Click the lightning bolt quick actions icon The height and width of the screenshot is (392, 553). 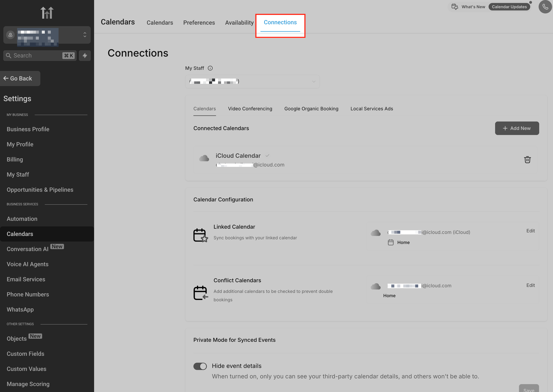(85, 55)
